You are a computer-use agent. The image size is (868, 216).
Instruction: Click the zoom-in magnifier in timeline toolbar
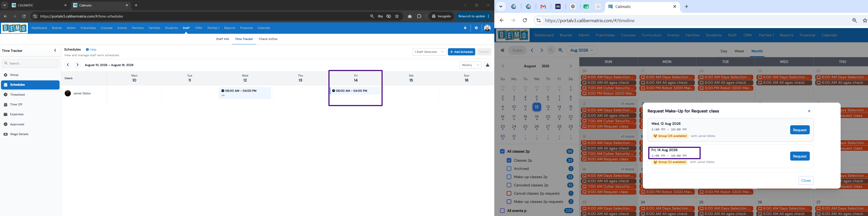[561, 50]
